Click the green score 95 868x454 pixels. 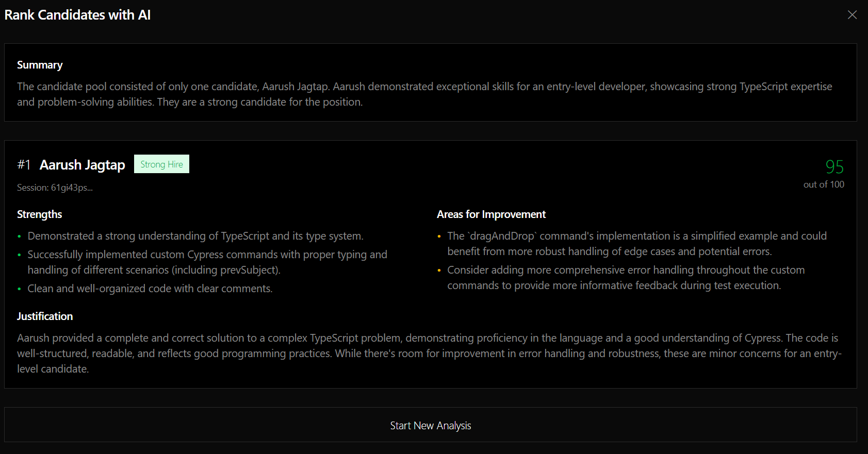[x=834, y=167]
